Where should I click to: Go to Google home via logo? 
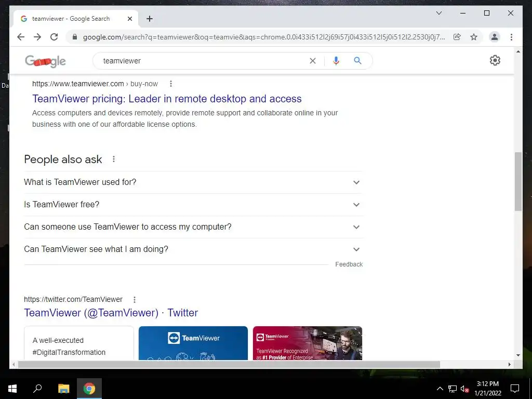click(x=45, y=61)
